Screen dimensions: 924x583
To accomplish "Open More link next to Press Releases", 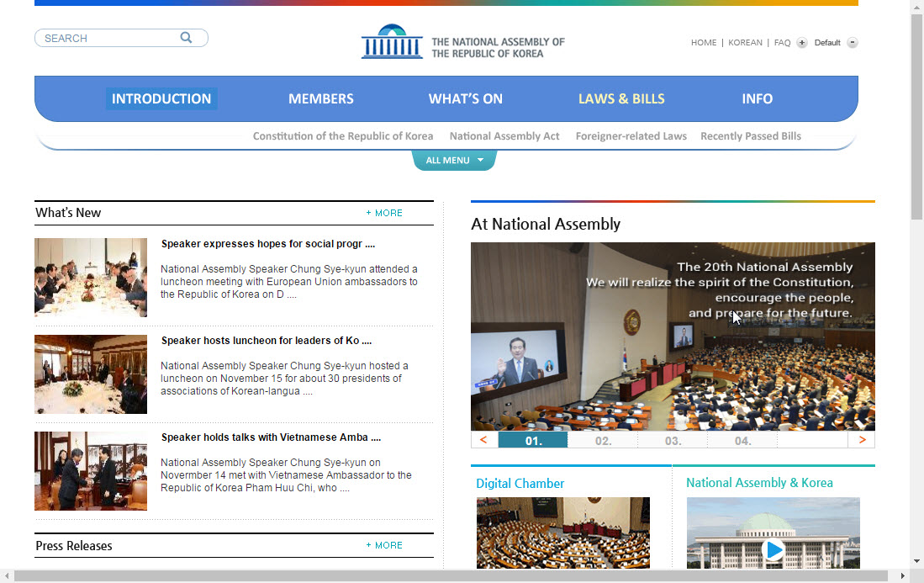I will tap(385, 546).
